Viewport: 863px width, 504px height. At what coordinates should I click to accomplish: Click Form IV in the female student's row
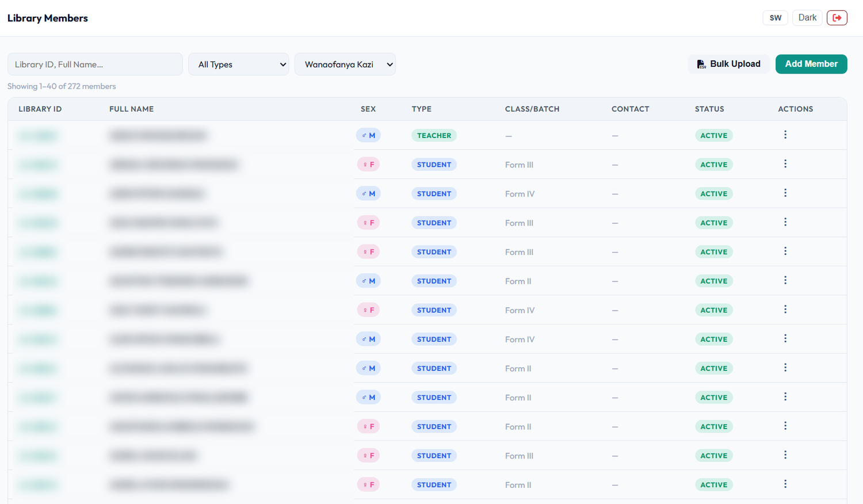(x=520, y=310)
